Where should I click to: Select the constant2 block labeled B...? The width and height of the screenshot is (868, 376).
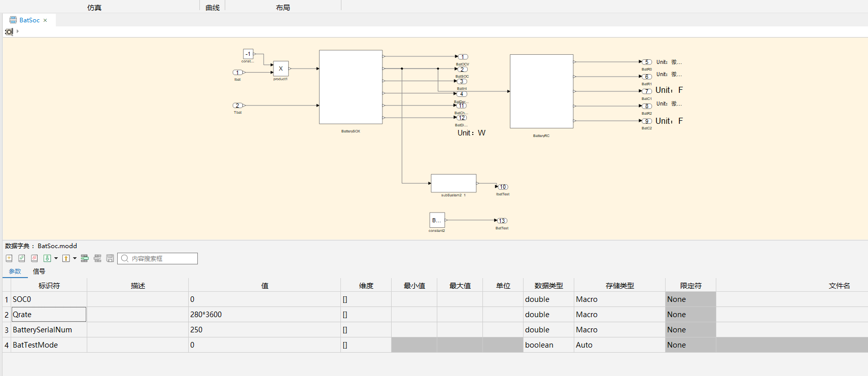tap(437, 220)
